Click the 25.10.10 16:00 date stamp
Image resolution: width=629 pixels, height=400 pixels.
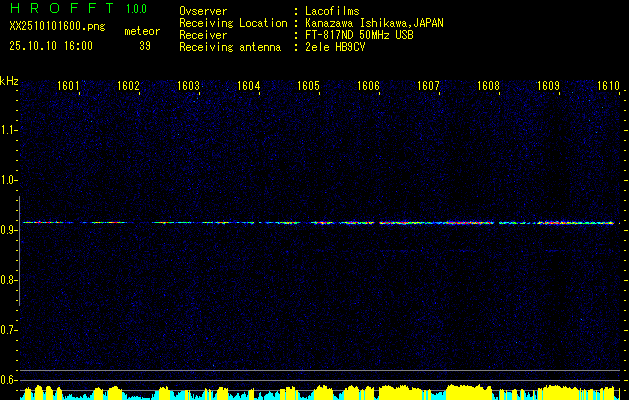pyautogui.click(x=50, y=46)
